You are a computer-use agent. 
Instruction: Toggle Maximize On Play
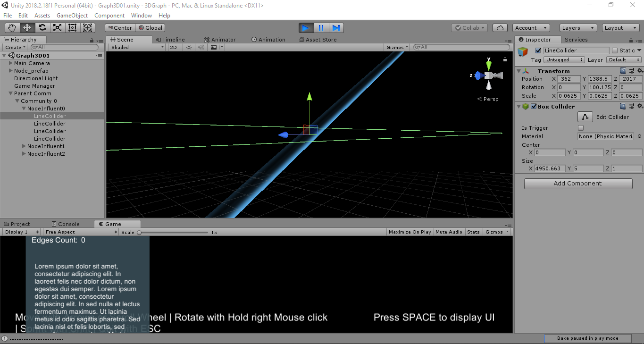pos(410,232)
